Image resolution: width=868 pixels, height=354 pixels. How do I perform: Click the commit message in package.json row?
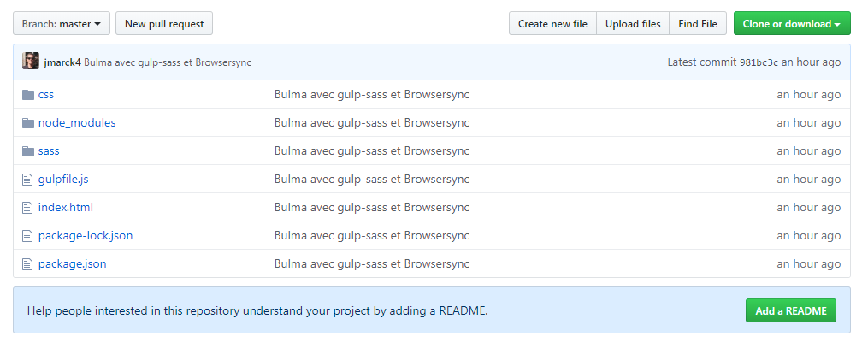click(x=371, y=264)
